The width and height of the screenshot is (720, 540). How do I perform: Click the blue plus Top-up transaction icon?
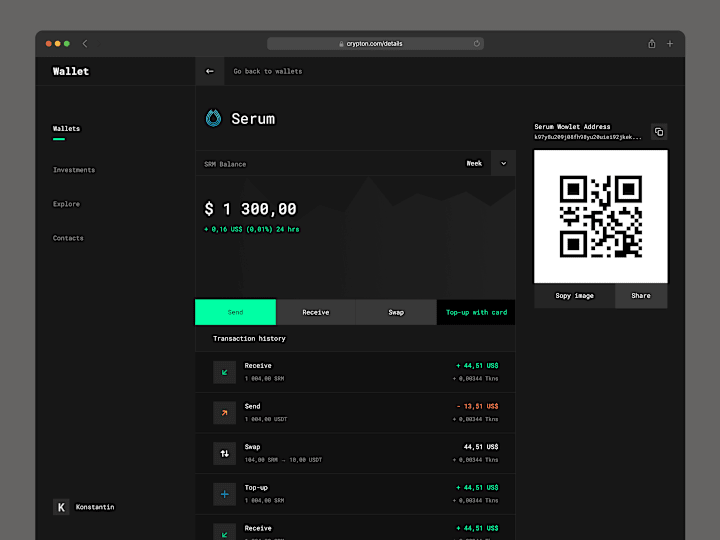click(225, 494)
